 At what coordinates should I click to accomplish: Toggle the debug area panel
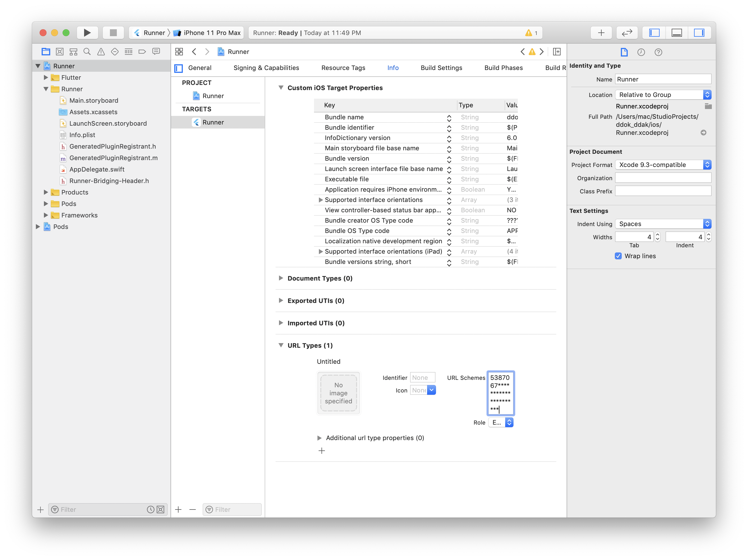(x=676, y=33)
